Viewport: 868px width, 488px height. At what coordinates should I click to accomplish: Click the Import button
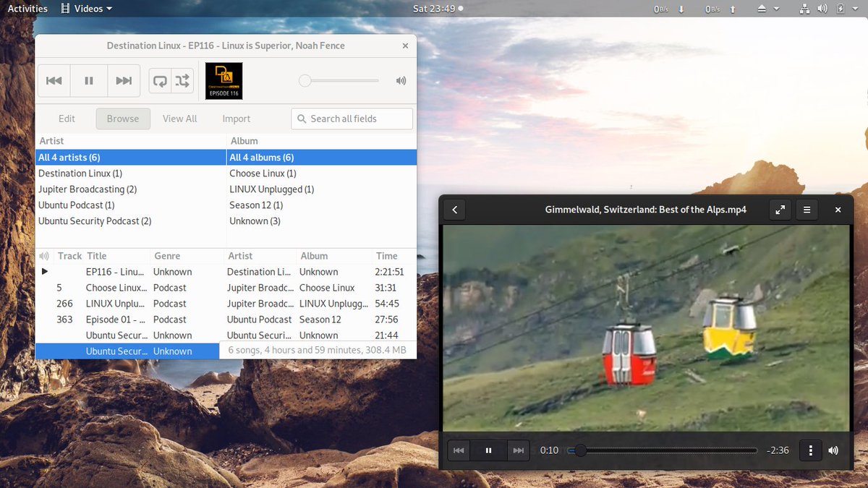tap(237, 119)
